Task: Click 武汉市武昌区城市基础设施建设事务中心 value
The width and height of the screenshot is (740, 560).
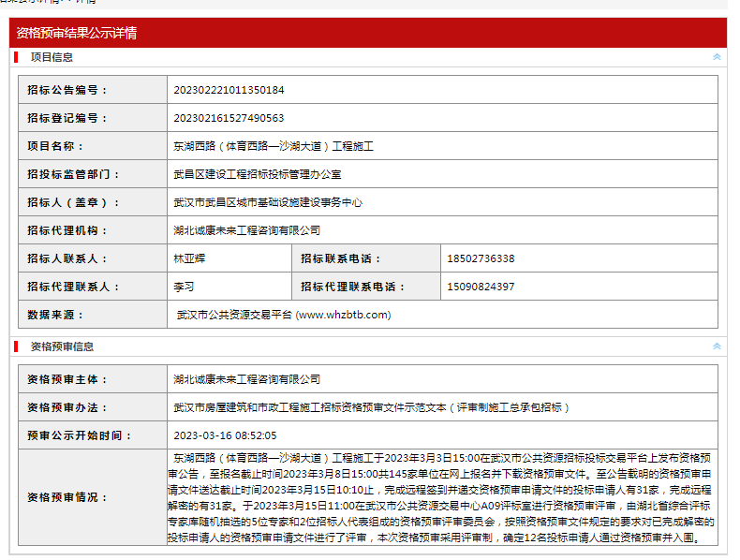Action: pos(268,202)
